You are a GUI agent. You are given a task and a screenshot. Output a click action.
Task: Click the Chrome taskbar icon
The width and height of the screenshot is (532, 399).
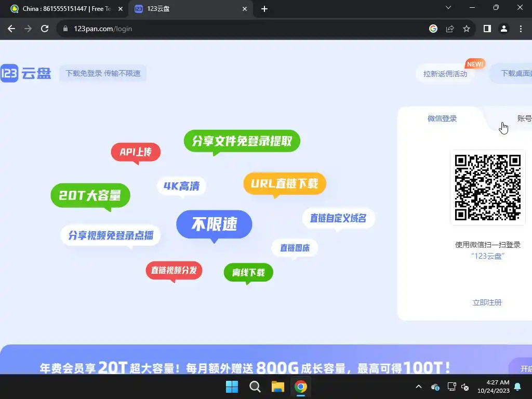301,387
